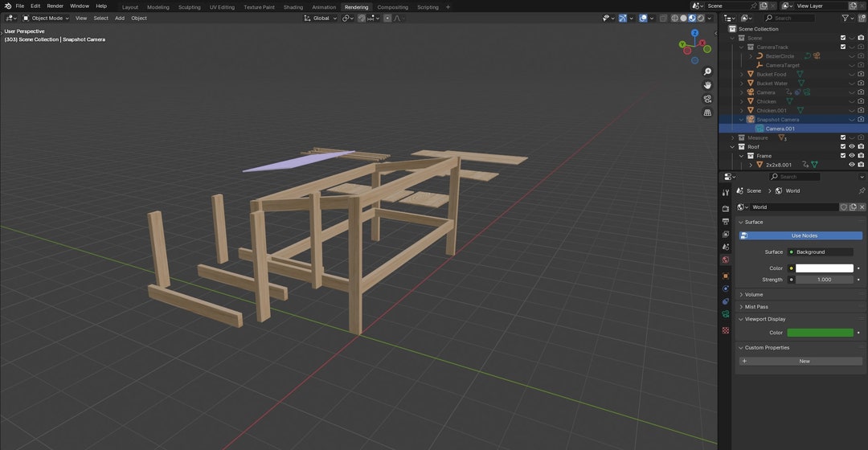Click new collection icon in outliner header
The width and height of the screenshot is (868, 450).
point(862,18)
